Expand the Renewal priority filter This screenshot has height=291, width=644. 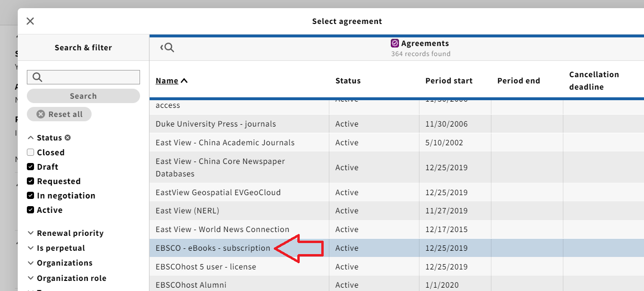coord(65,233)
